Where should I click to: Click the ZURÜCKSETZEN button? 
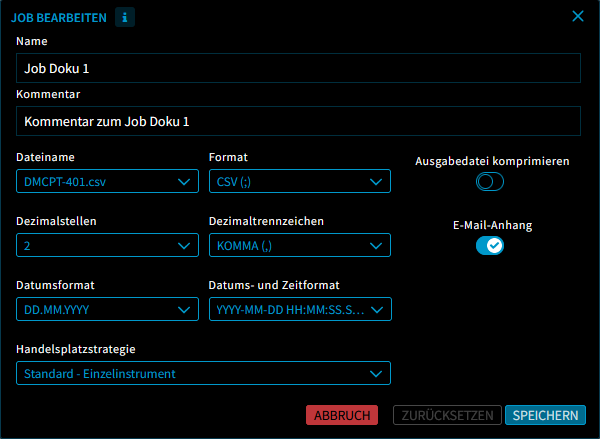[447, 415]
